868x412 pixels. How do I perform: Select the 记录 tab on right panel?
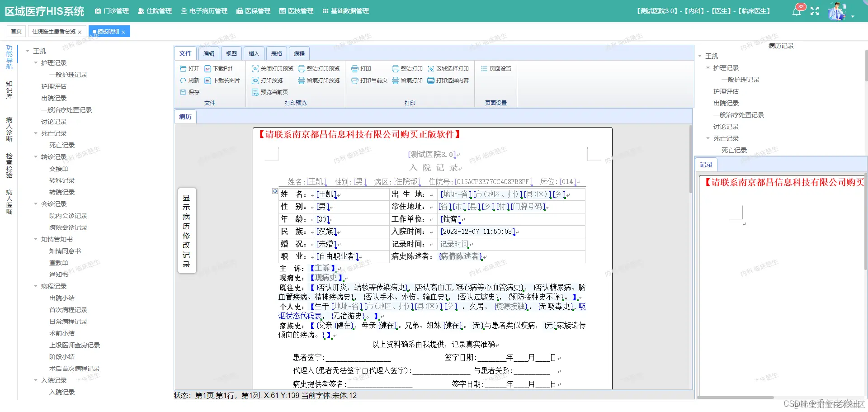[706, 165]
